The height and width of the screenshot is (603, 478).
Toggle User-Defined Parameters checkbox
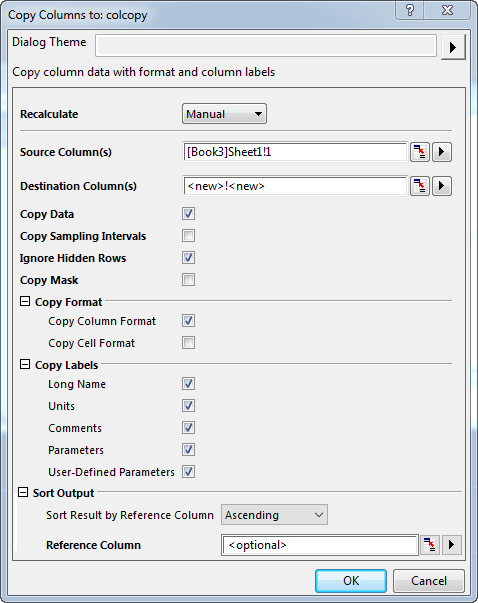pyautogui.click(x=188, y=471)
